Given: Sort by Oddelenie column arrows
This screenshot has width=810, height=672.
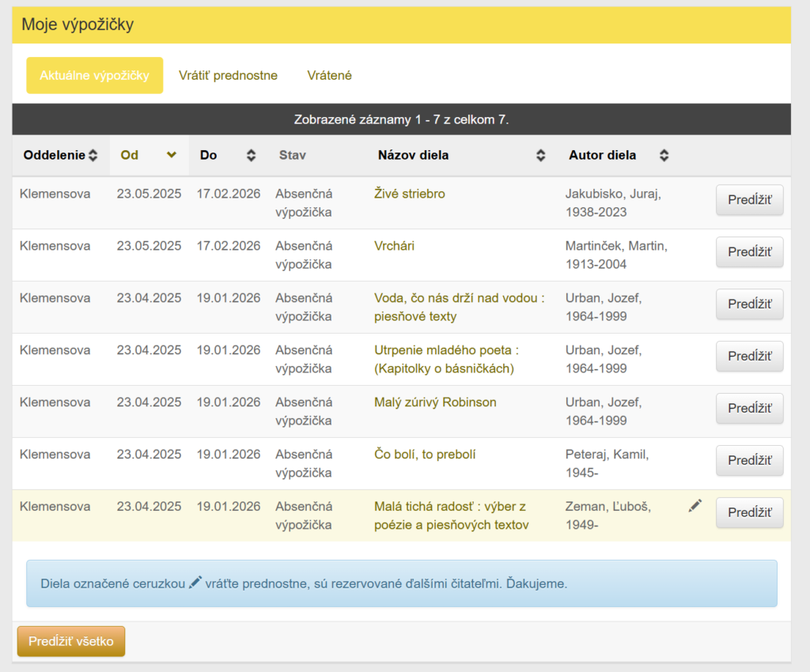Looking at the screenshot, I should tap(93, 156).
